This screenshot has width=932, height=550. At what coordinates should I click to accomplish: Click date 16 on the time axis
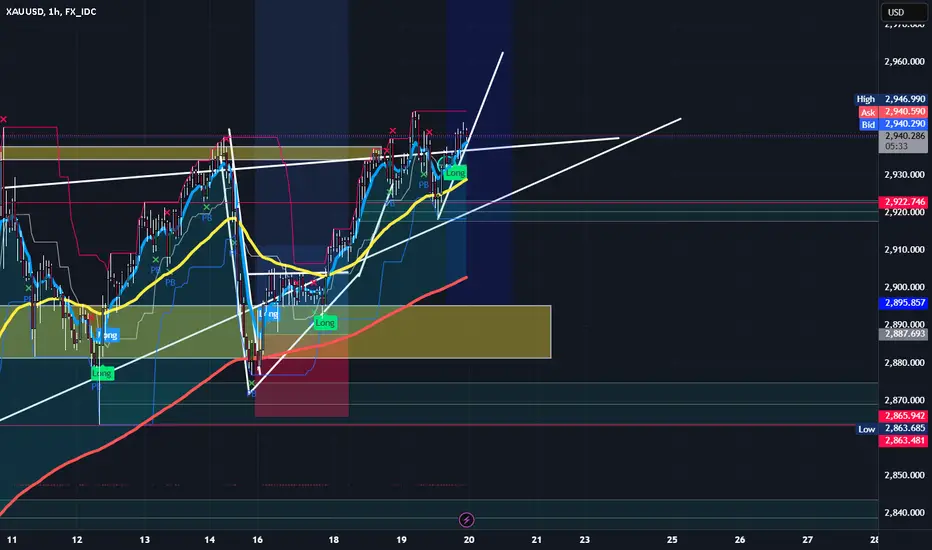(257, 540)
